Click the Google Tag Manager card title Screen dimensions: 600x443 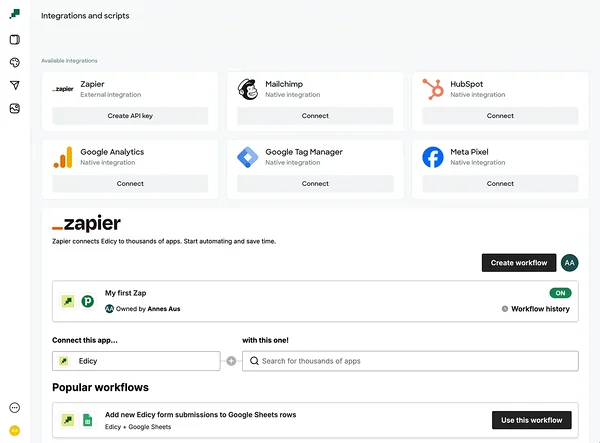pos(304,152)
